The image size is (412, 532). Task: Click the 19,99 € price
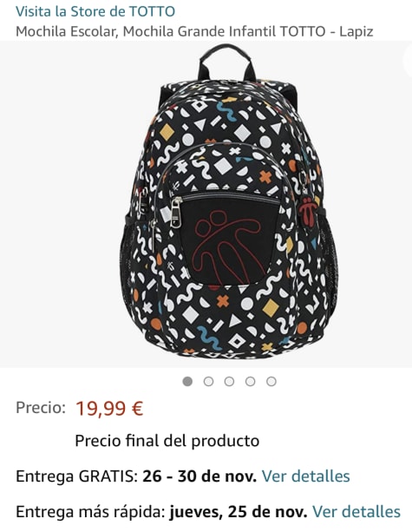coord(109,408)
